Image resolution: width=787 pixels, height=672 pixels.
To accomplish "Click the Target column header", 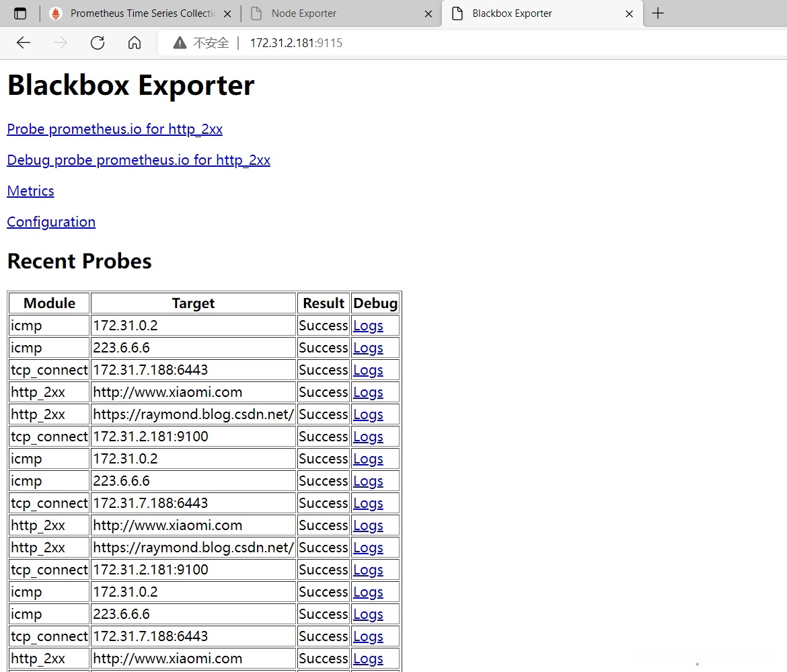I will tap(193, 303).
